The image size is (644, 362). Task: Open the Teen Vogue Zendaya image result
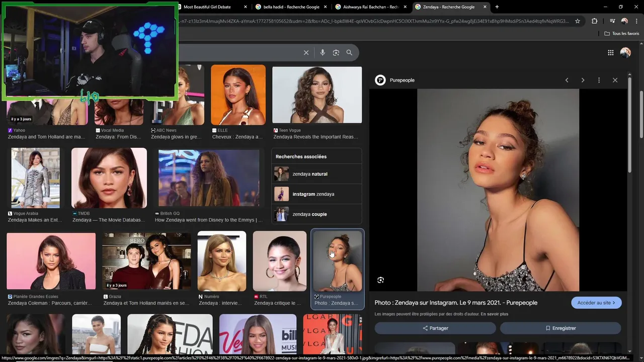coord(317,95)
